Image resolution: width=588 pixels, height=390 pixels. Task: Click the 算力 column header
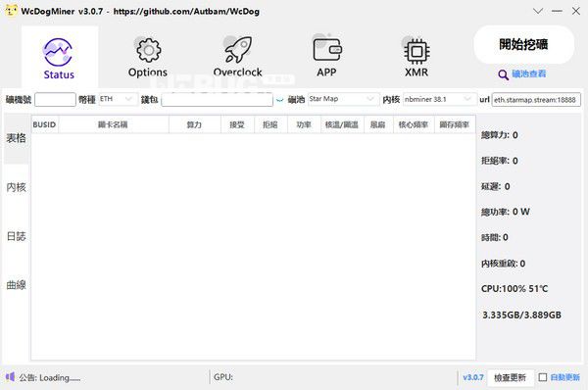(195, 124)
